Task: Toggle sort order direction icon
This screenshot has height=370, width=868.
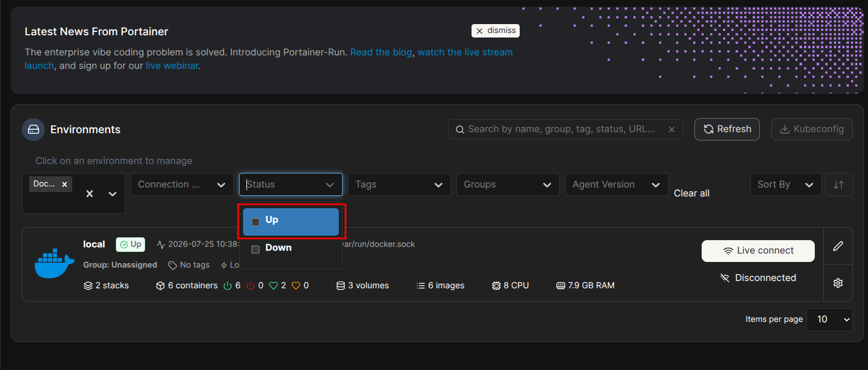Action: point(838,185)
